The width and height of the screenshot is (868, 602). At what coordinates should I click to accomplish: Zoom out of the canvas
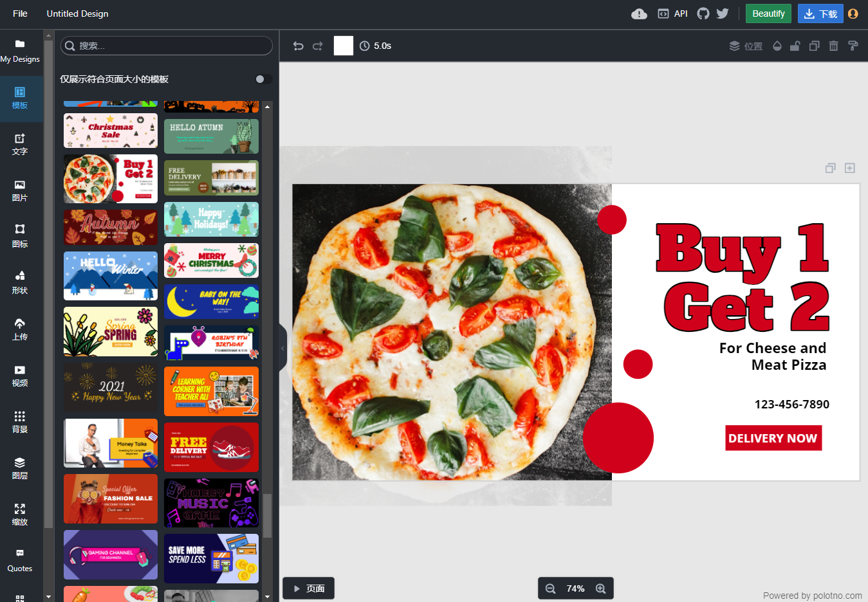(x=551, y=588)
